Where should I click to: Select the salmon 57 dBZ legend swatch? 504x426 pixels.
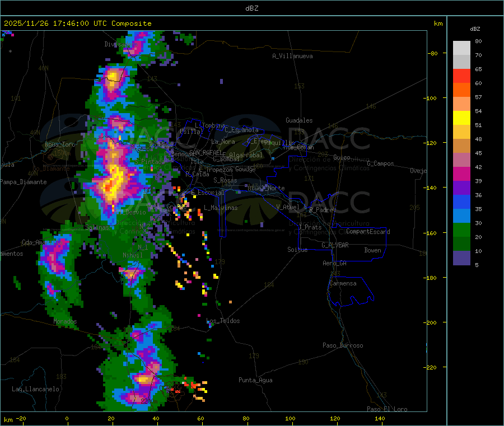point(461,104)
